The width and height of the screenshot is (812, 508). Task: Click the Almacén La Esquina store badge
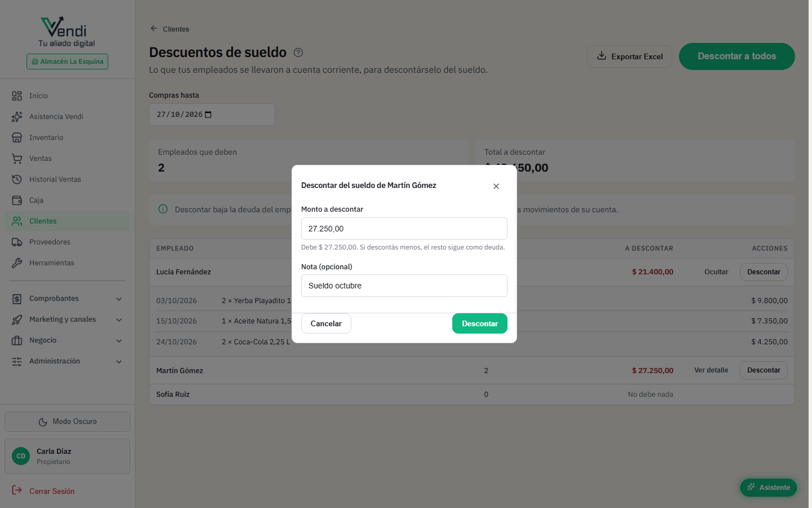tap(67, 62)
